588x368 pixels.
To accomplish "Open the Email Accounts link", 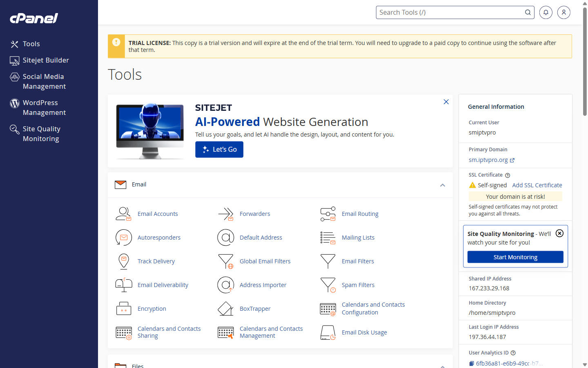I will click(158, 214).
